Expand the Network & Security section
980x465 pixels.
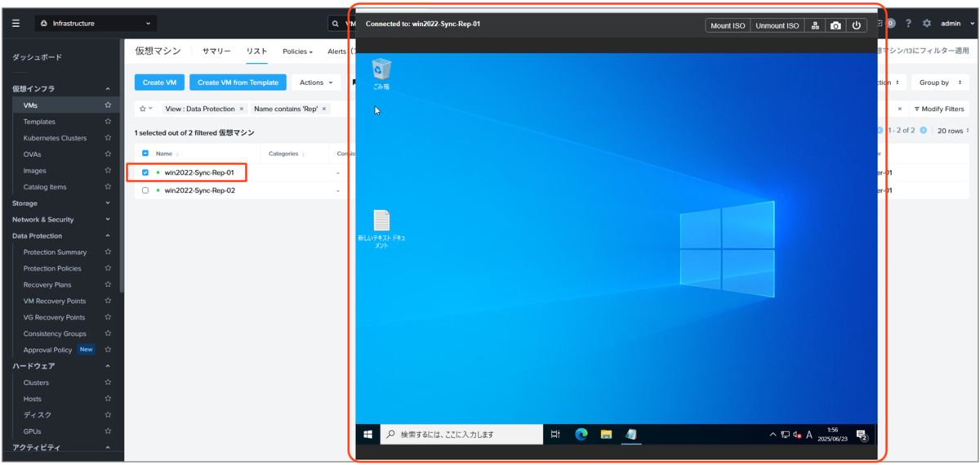108,220
